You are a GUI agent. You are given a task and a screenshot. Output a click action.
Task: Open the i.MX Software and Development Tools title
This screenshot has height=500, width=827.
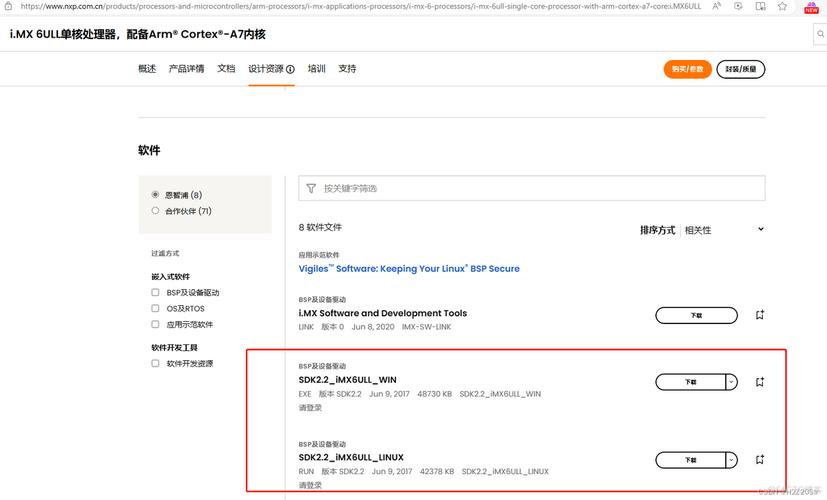tap(382, 313)
